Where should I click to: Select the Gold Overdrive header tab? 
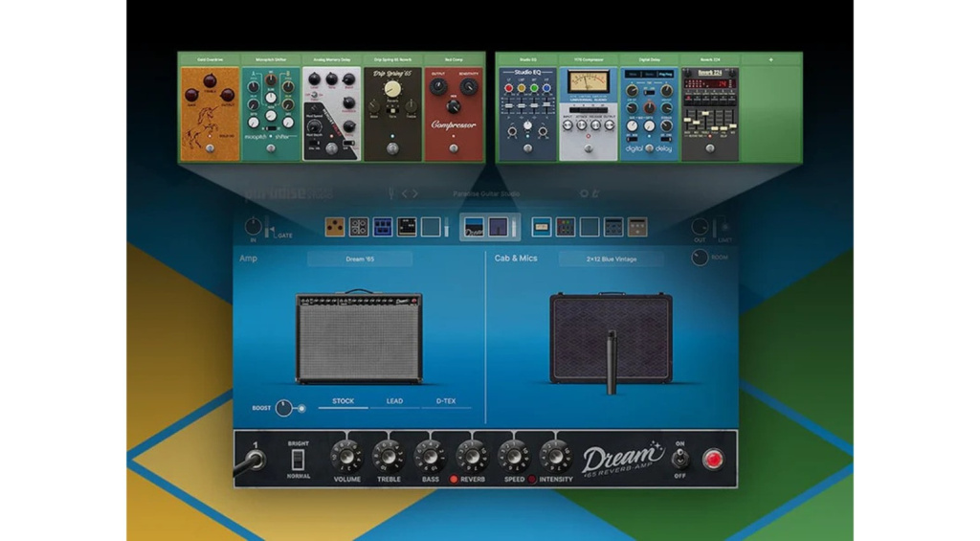pyautogui.click(x=210, y=59)
